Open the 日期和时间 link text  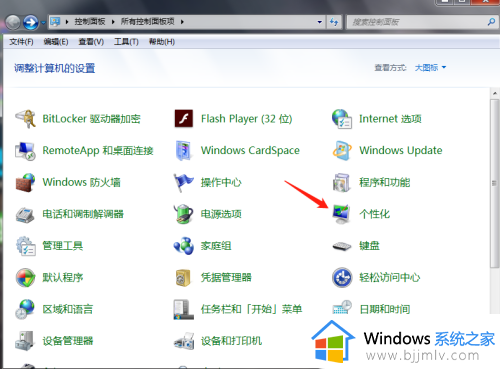coord(385,309)
